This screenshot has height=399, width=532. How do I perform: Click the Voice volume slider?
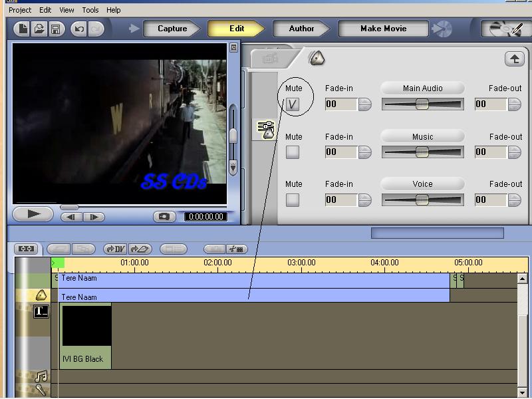tap(422, 200)
